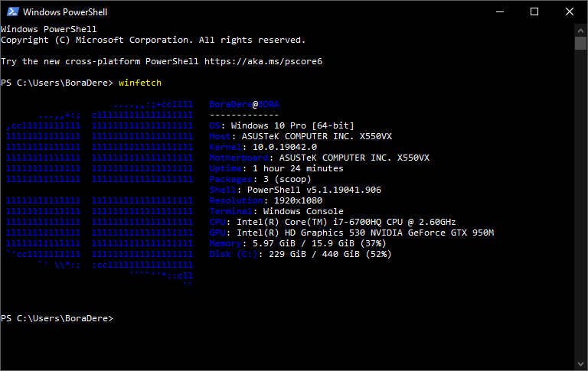
Task: Click the BoraDere@BORA user host line
Action: point(244,104)
